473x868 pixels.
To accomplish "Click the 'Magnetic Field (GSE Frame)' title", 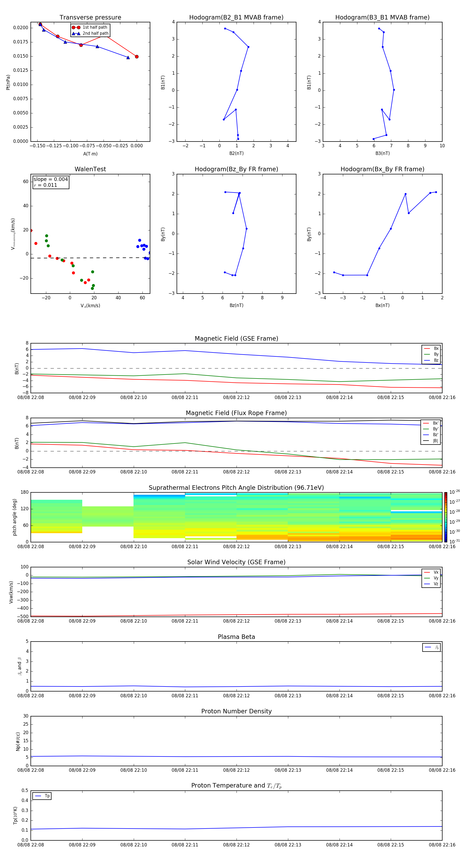I will [x=236, y=339].
